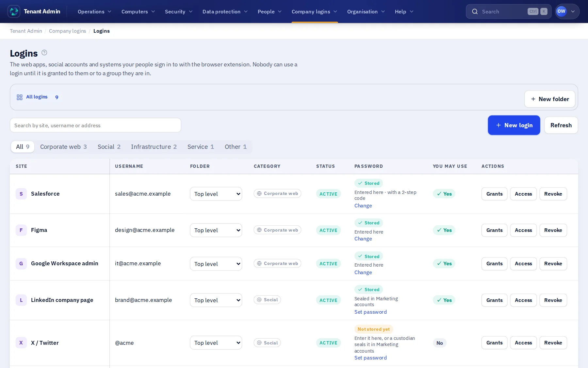The image size is (588, 368).
Task: Open Access for X / Twitter
Action: [523, 342]
